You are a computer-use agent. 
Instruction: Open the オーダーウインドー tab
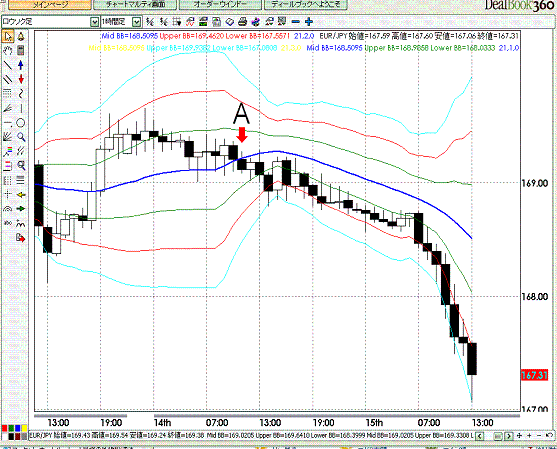pyautogui.click(x=220, y=5)
